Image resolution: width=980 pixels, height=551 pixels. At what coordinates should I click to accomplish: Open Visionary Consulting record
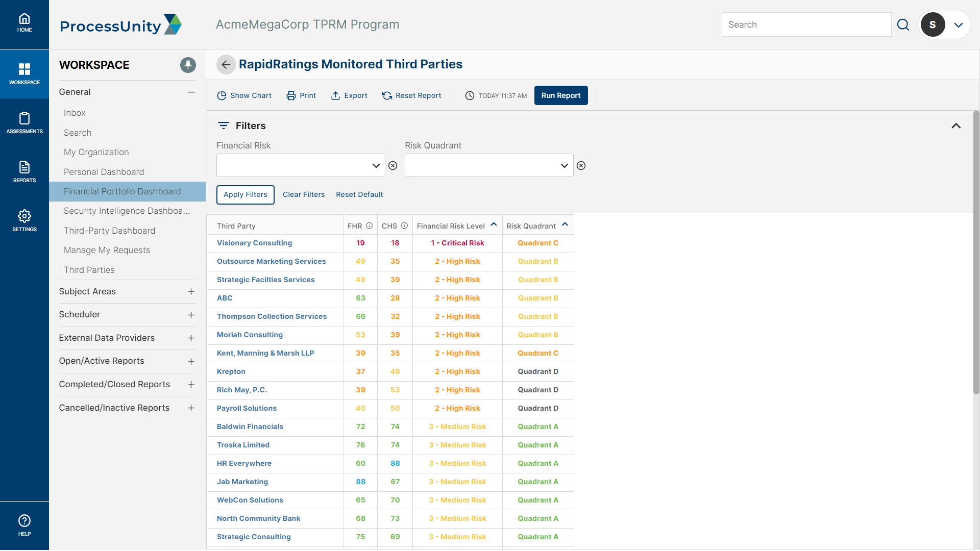pyautogui.click(x=254, y=243)
